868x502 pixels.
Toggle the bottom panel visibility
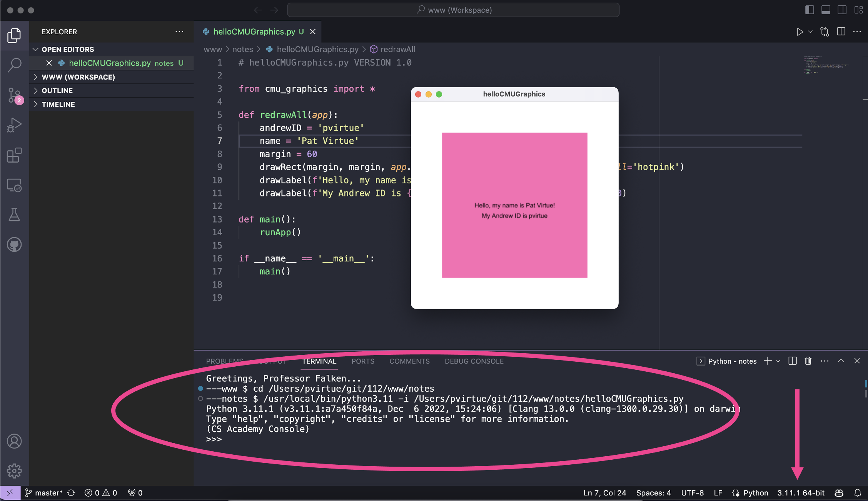click(x=826, y=10)
